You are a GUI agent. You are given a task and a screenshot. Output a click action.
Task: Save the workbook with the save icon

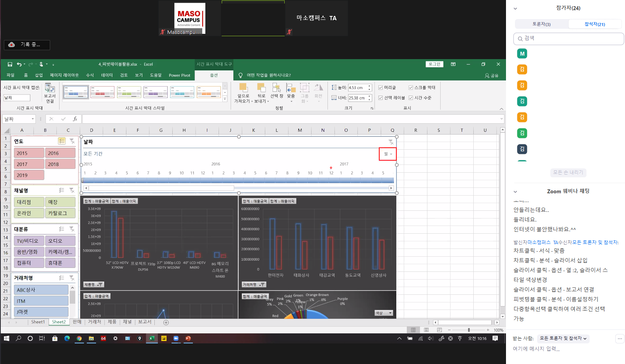[10, 64]
